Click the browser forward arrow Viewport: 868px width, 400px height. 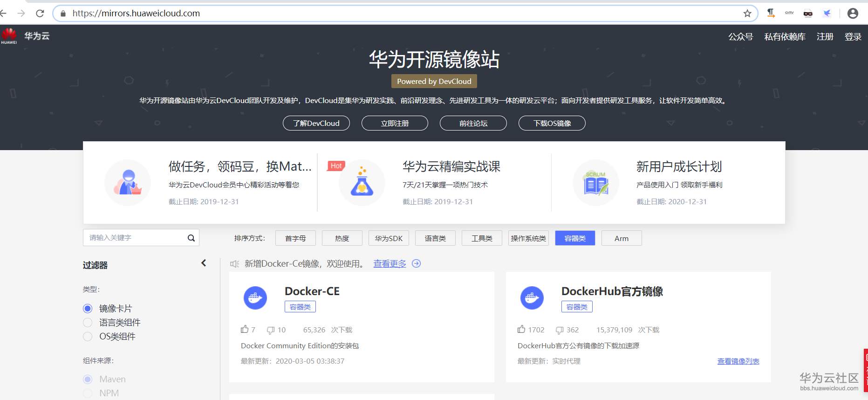click(x=21, y=14)
